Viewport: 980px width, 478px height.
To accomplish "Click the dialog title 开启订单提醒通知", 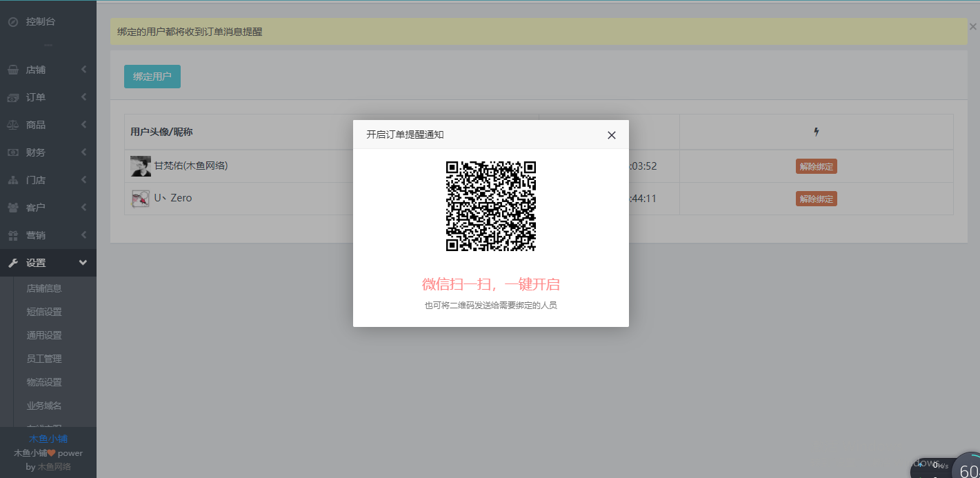I will coord(405,135).
